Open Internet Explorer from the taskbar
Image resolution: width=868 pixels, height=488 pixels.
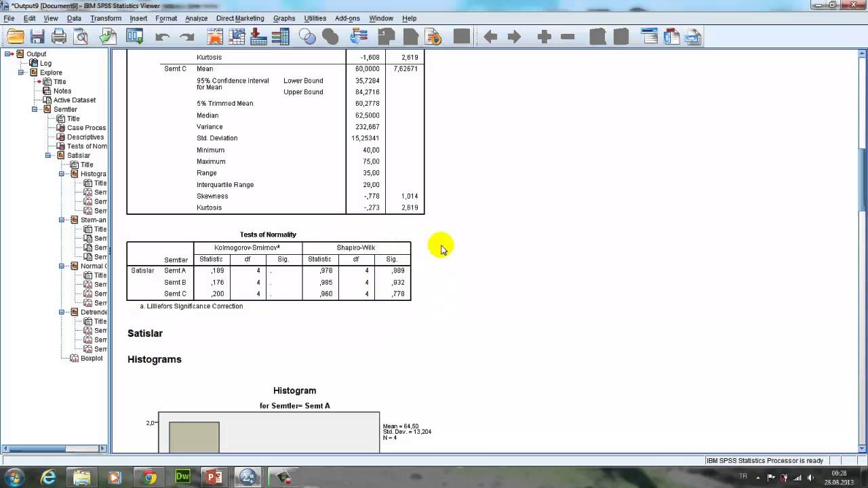point(48,477)
